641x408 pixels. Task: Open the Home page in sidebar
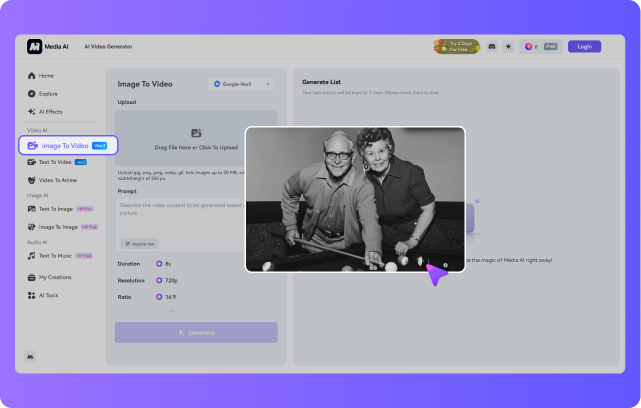click(41, 76)
